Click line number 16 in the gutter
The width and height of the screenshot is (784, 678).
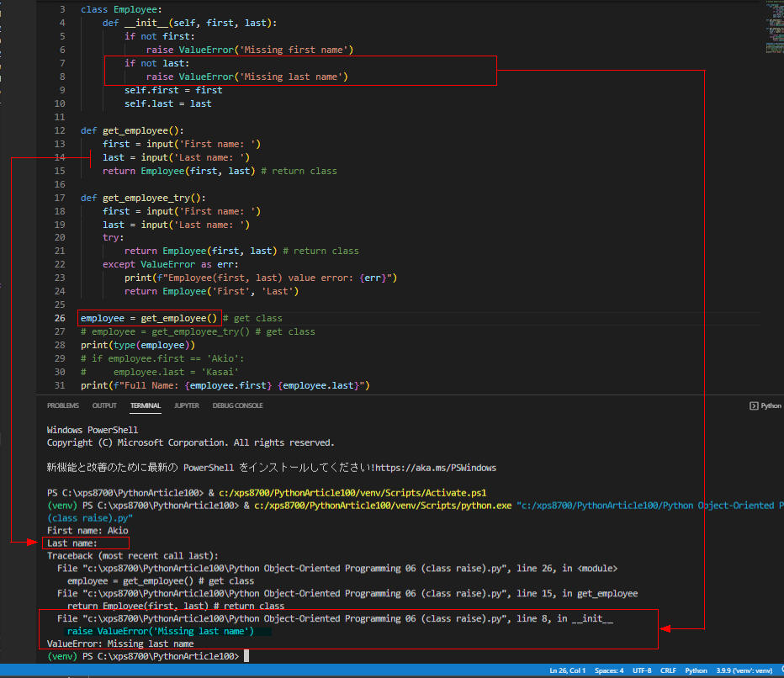click(x=60, y=184)
